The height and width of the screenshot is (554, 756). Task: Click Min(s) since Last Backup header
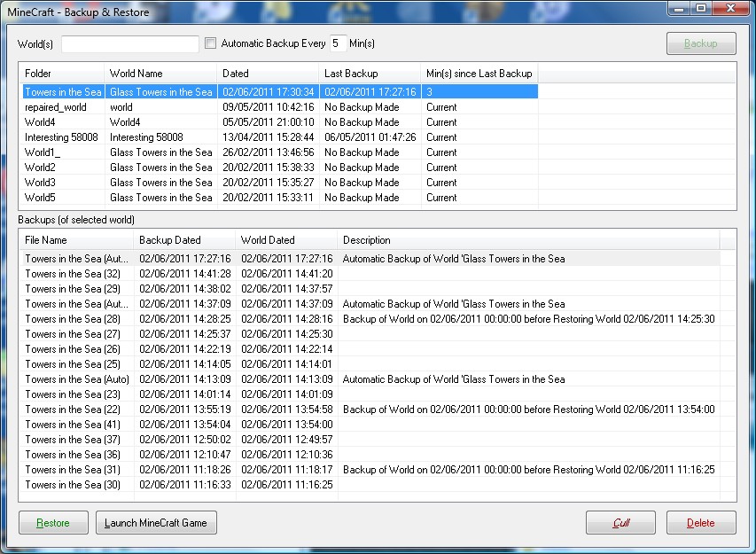pyautogui.click(x=479, y=74)
